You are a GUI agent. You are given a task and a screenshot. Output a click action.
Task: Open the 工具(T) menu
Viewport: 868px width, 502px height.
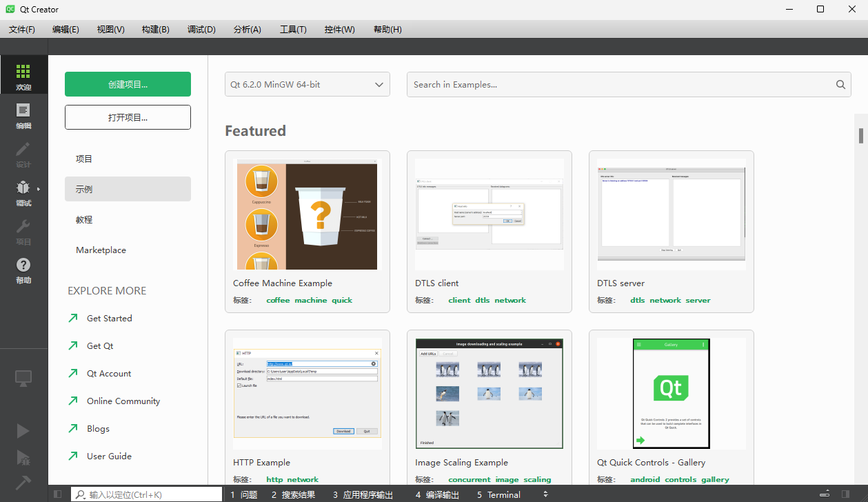(x=293, y=30)
